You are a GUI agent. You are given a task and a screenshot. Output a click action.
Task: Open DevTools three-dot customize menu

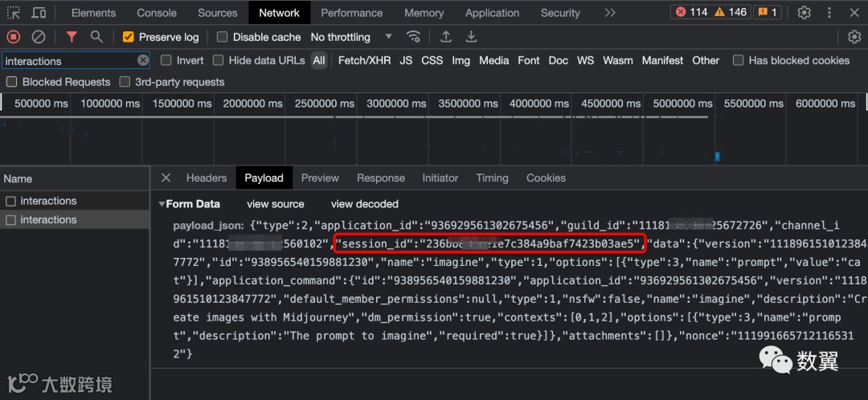[829, 12]
